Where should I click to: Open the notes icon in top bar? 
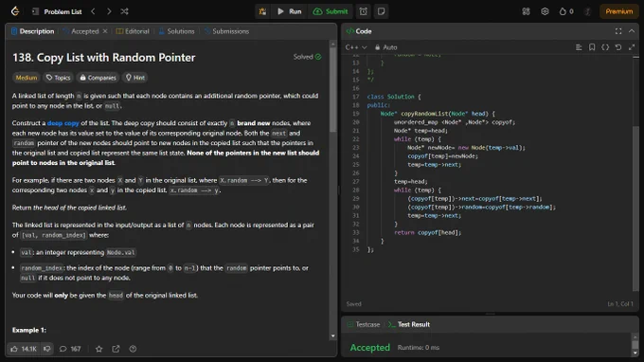pyautogui.click(x=381, y=11)
